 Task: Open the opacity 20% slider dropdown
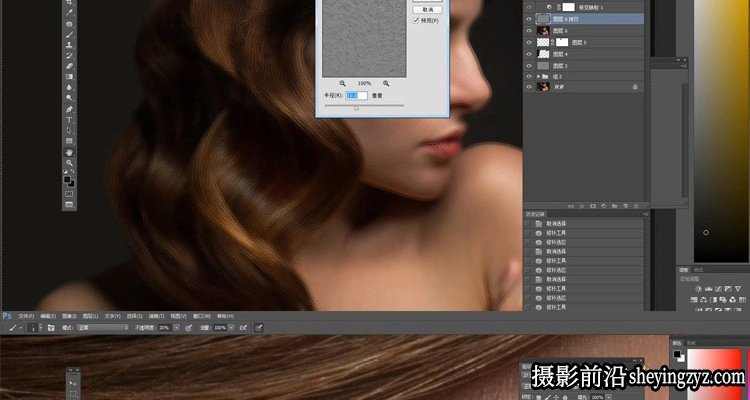tap(176, 328)
